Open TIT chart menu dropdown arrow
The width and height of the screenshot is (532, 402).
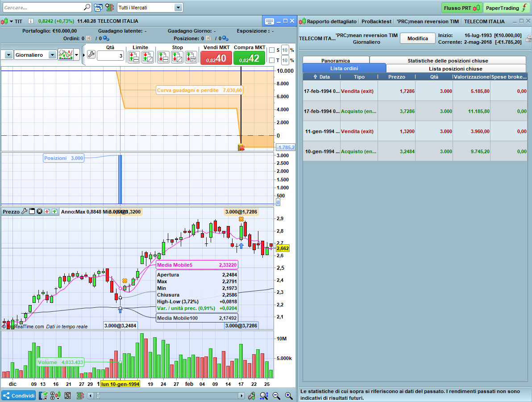point(11,21)
